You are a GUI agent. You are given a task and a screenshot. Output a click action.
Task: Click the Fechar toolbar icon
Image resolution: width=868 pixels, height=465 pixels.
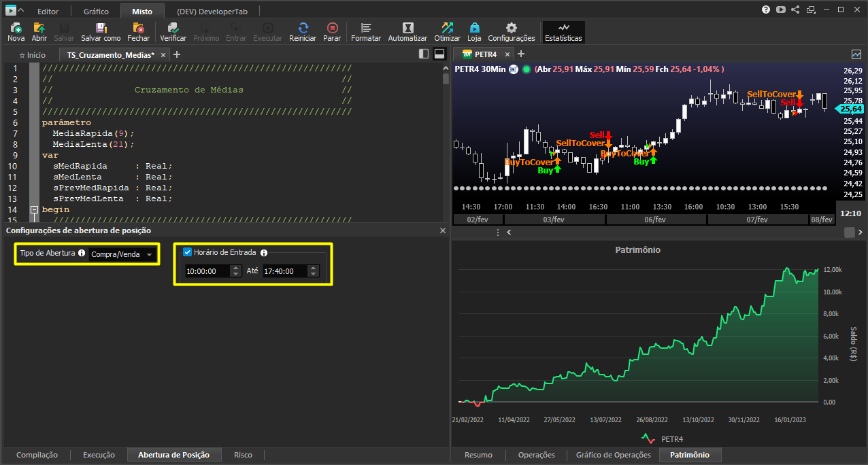(139, 32)
